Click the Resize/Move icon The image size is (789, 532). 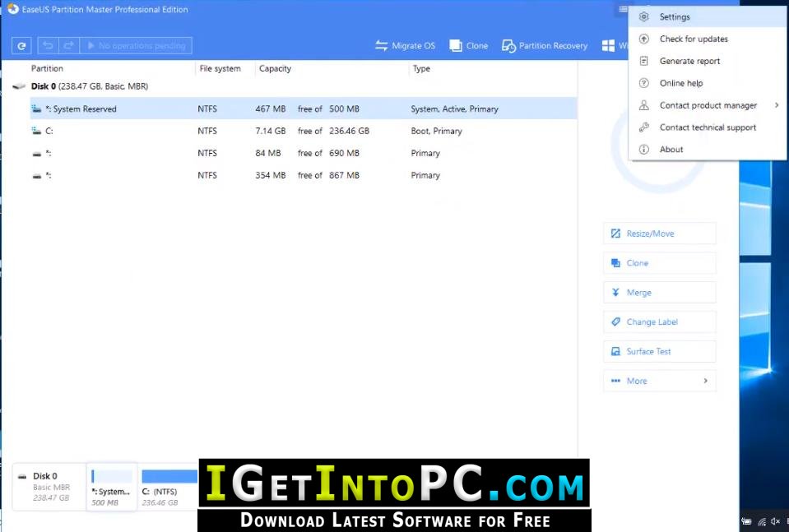(615, 234)
